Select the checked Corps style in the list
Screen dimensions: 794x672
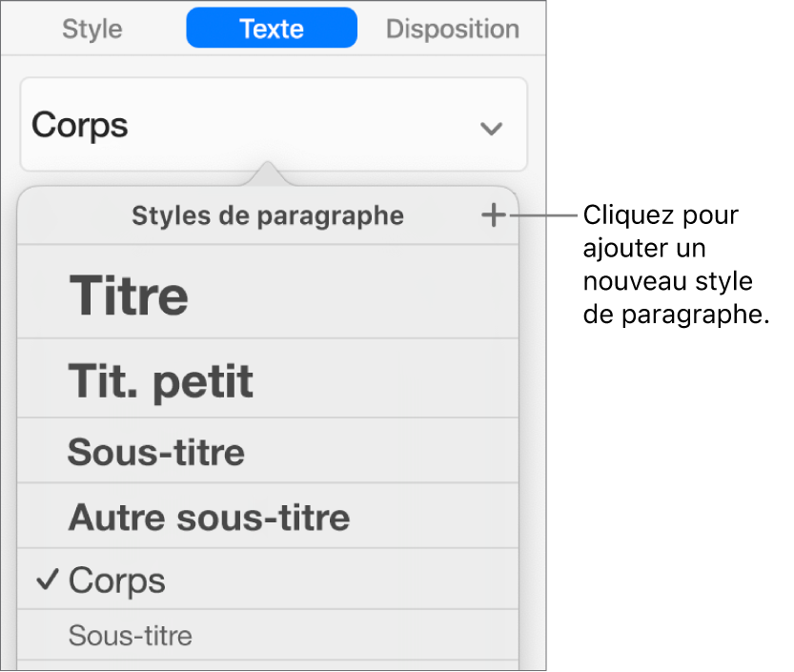(x=268, y=579)
